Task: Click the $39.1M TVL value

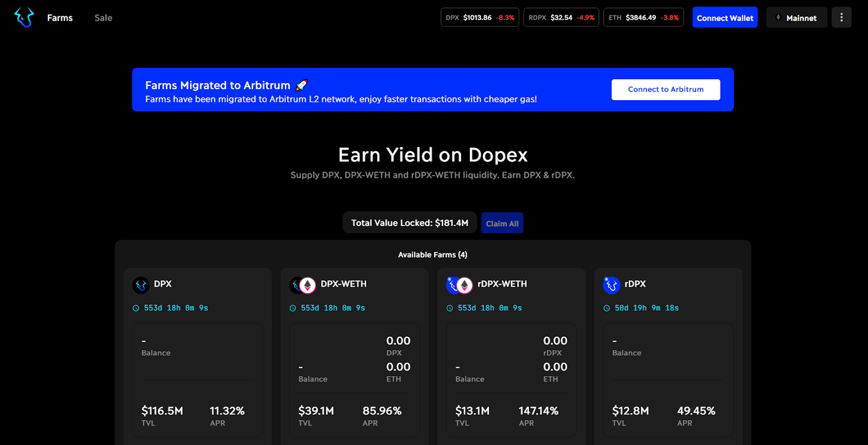Action: click(x=316, y=411)
